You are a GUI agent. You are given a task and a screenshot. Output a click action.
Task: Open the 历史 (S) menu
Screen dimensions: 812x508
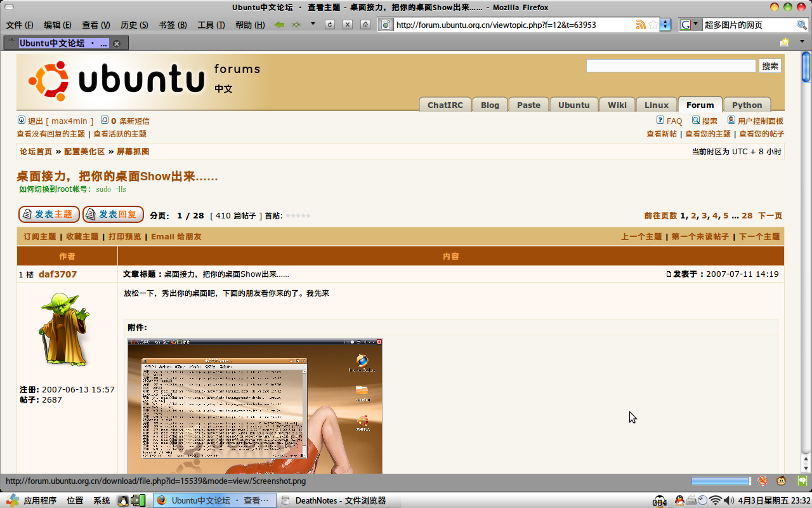[134, 25]
